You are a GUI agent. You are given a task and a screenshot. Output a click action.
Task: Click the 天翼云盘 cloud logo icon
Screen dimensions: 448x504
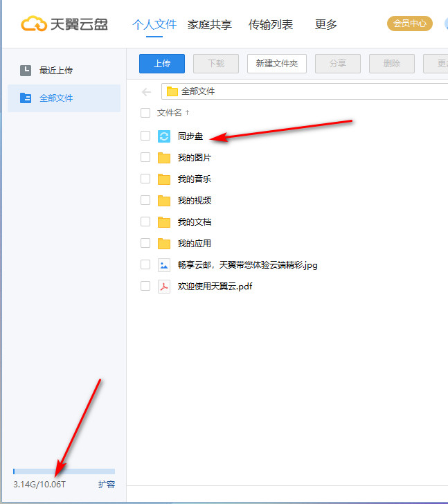click(33, 24)
